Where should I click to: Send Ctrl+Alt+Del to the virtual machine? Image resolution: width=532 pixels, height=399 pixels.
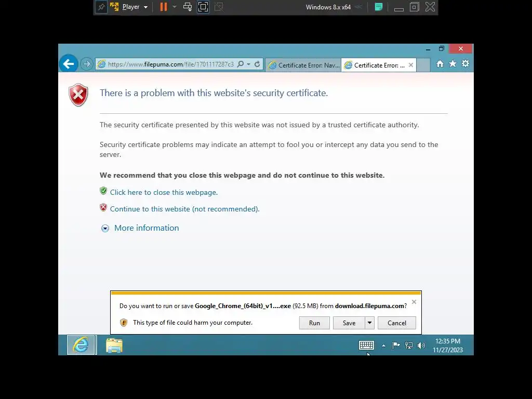(187, 7)
